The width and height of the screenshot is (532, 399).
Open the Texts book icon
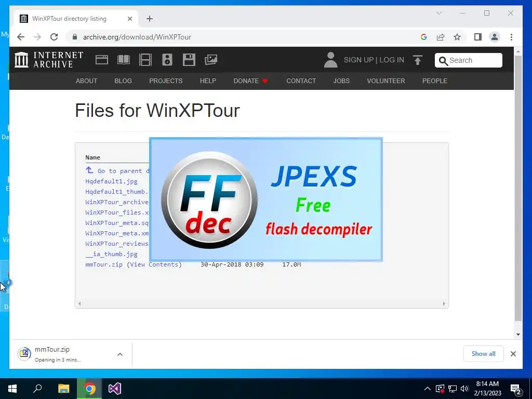124,60
